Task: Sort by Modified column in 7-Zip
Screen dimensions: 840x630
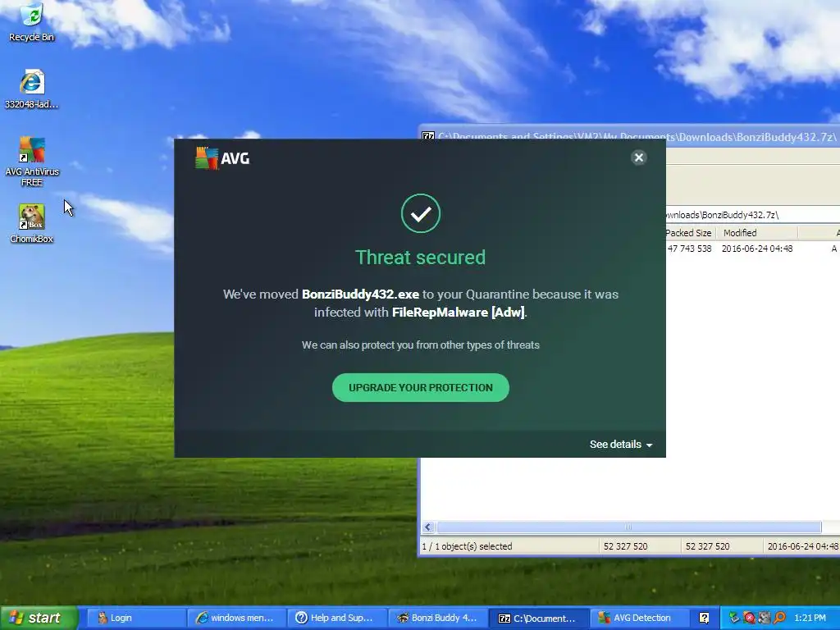Action: [x=757, y=233]
